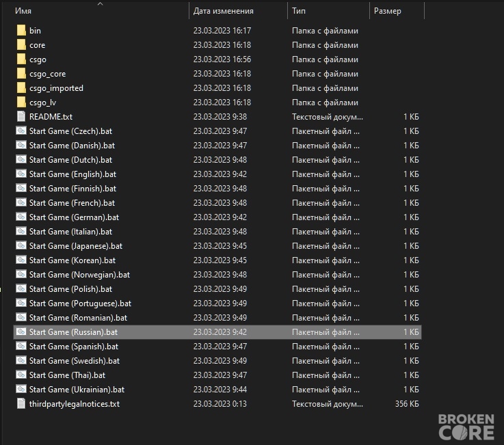Sort by the Размер column header

(x=387, y=11)
